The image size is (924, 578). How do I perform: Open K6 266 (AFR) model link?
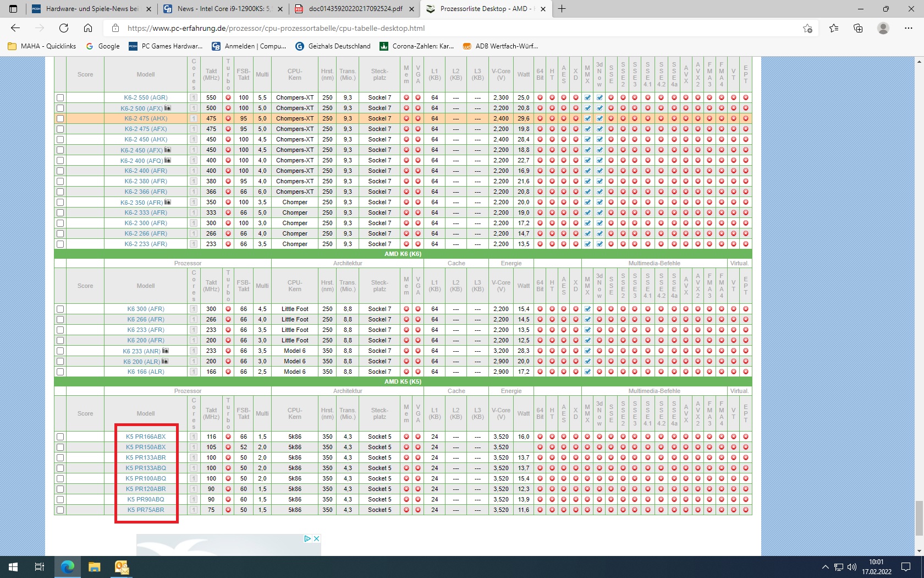pos(146,319)
